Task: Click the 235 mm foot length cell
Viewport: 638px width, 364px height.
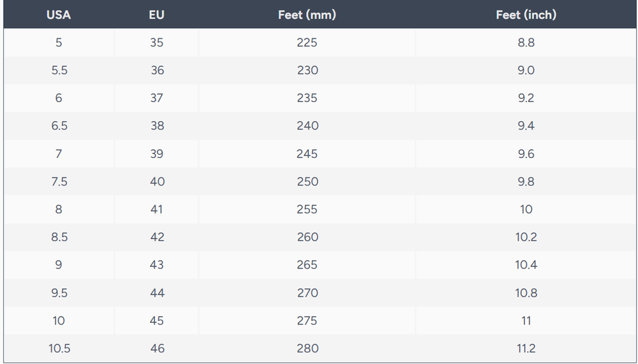Action: (x=307, y=98)
